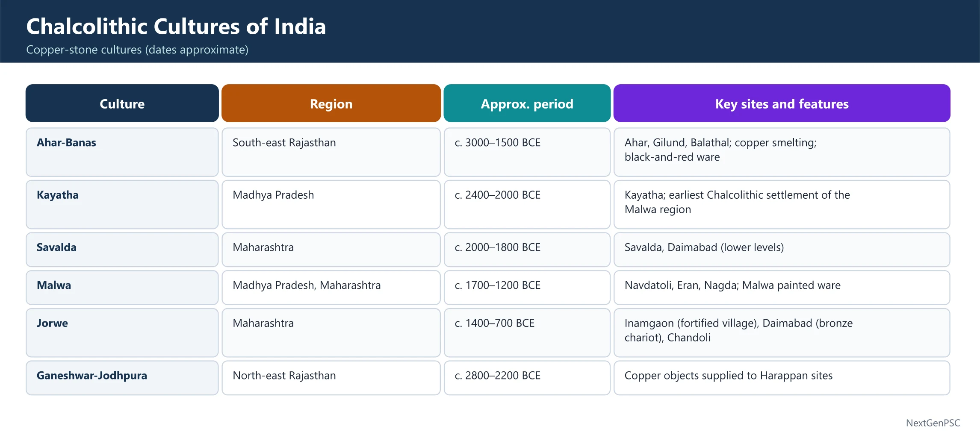Click the Savalda, Daimabad (lower levels) cell
This screenshot has height=438, width=980.
tap(782, 250)
